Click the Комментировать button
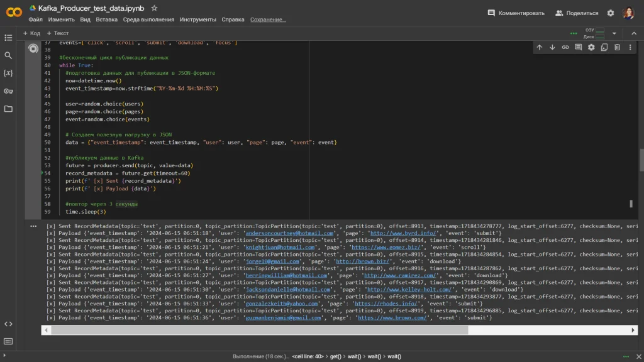The width and height of the screenshot is (644, 362). [x=516, y=13]
